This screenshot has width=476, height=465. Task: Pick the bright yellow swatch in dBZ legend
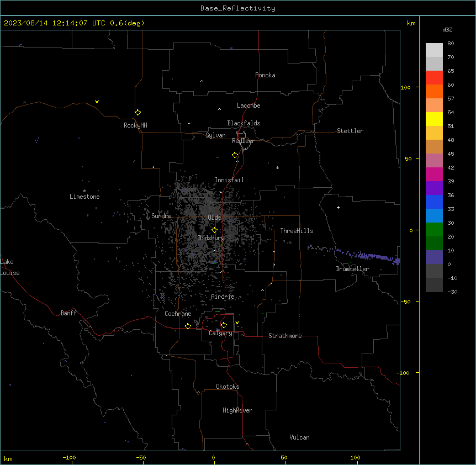[434, 119]
